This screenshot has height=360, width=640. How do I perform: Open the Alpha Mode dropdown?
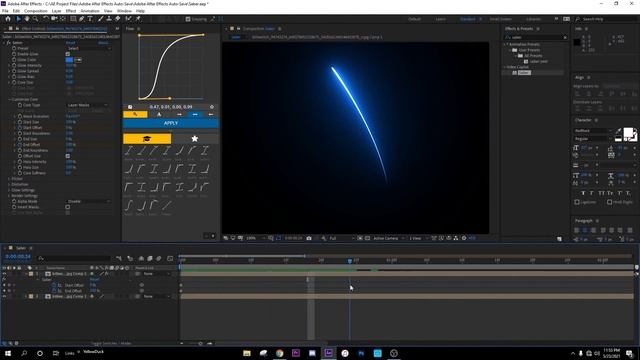pyautogui.click(x=89, y=201)
